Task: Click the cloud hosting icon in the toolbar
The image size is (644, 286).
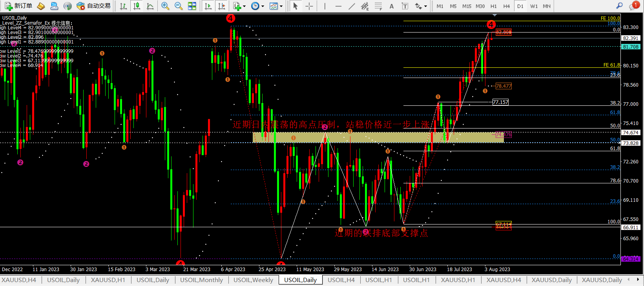Action: point(54,6)
